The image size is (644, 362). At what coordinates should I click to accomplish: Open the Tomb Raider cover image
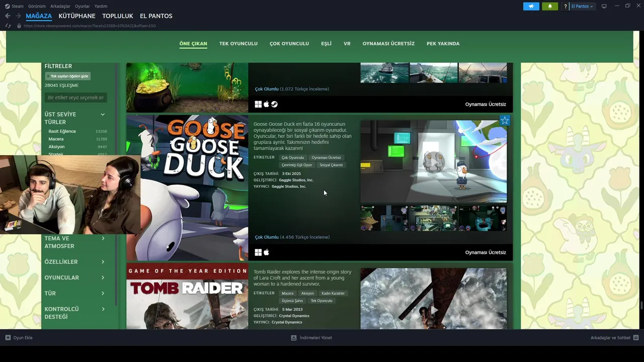187,296
